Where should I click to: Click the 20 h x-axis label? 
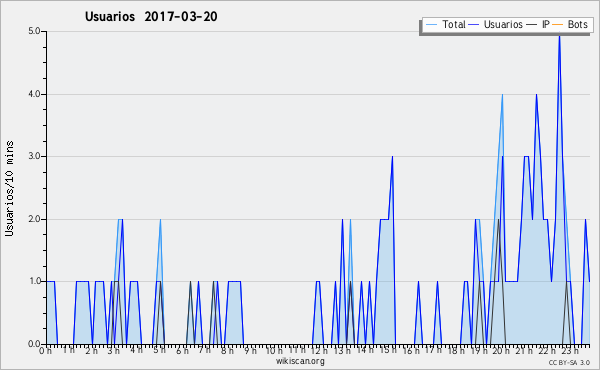point(500,350)
